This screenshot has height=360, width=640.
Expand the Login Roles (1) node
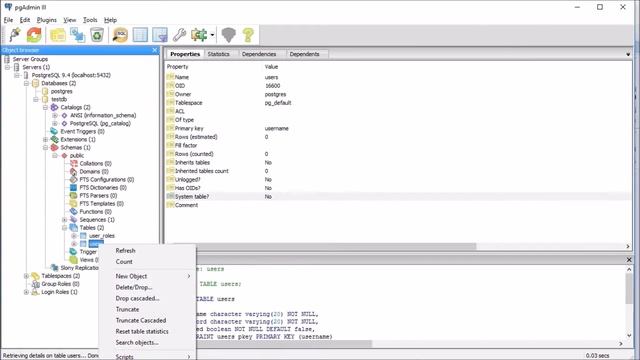tap(27, 292)
